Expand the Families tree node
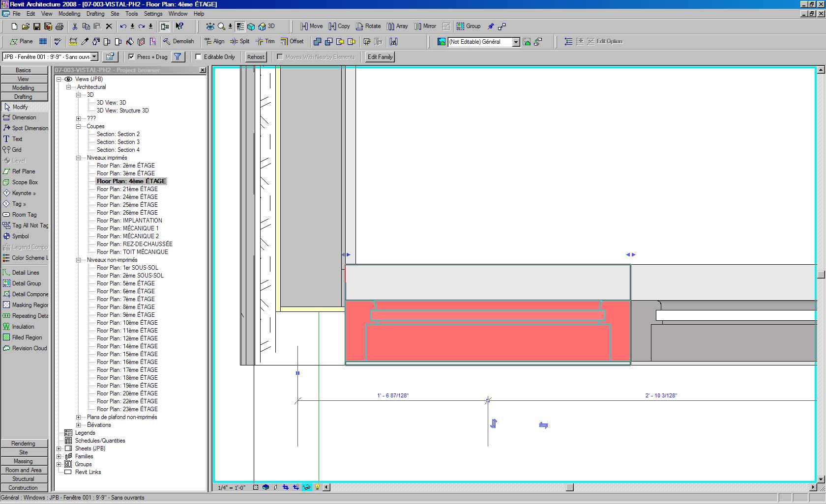826x504 pixels. click(x=59, y=456)
